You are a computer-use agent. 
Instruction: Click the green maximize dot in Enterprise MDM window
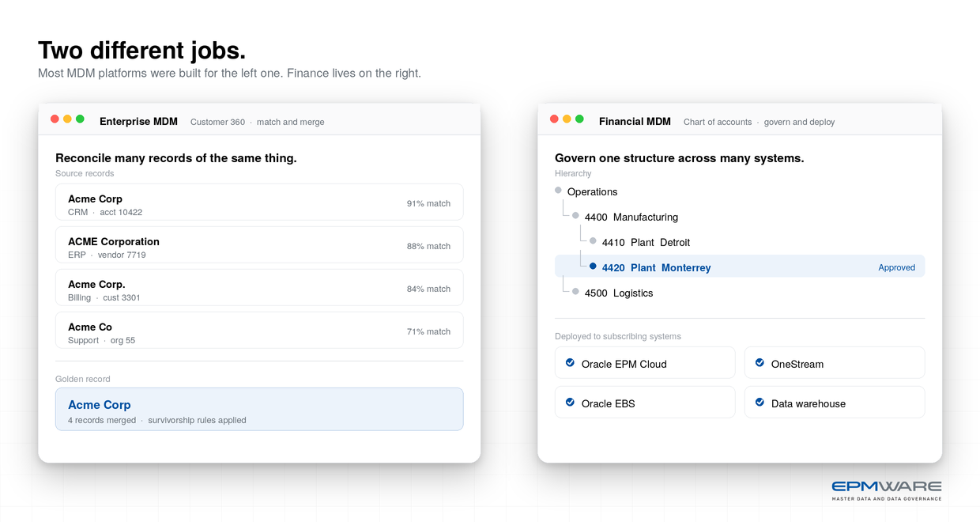[80, 119]
